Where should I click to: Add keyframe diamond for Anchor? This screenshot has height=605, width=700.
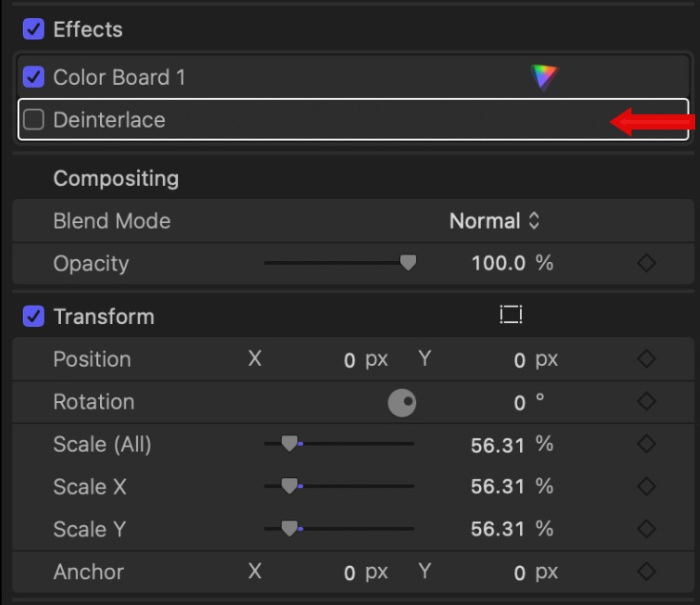click(647, 572)
